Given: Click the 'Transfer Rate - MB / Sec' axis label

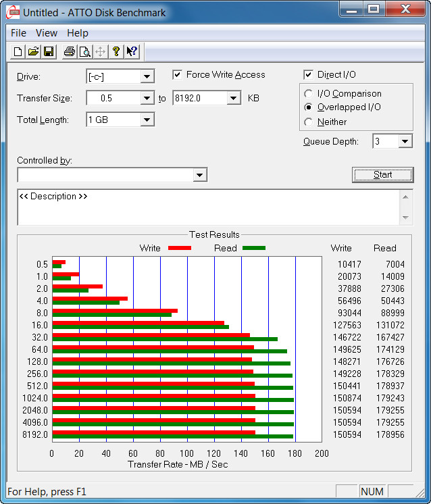Looking at the screenshot, I should [x=178, y=464].
